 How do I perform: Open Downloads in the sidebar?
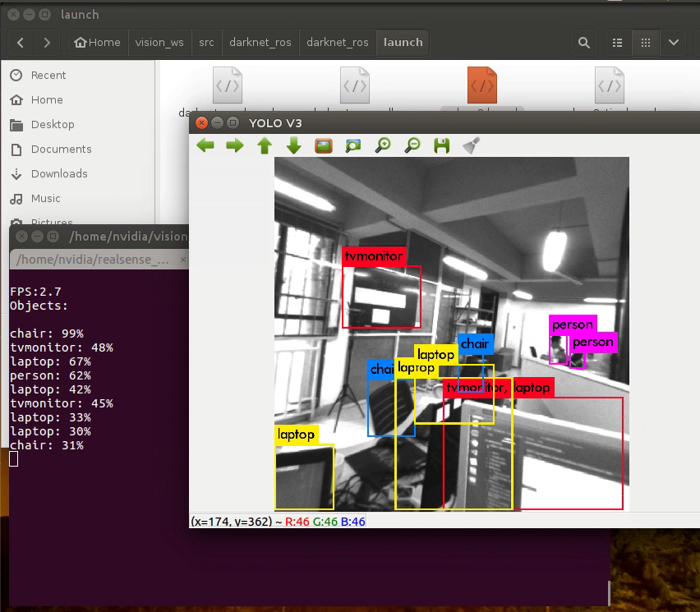[59, 173]
